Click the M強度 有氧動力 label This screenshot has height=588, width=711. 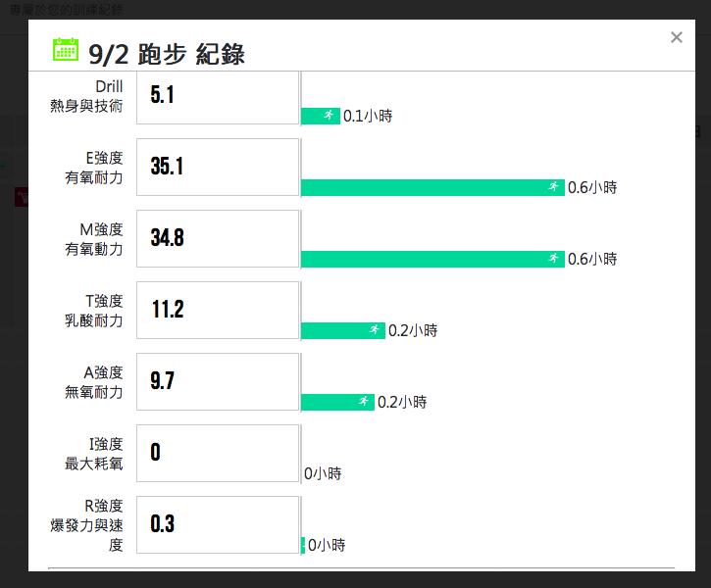94,239
